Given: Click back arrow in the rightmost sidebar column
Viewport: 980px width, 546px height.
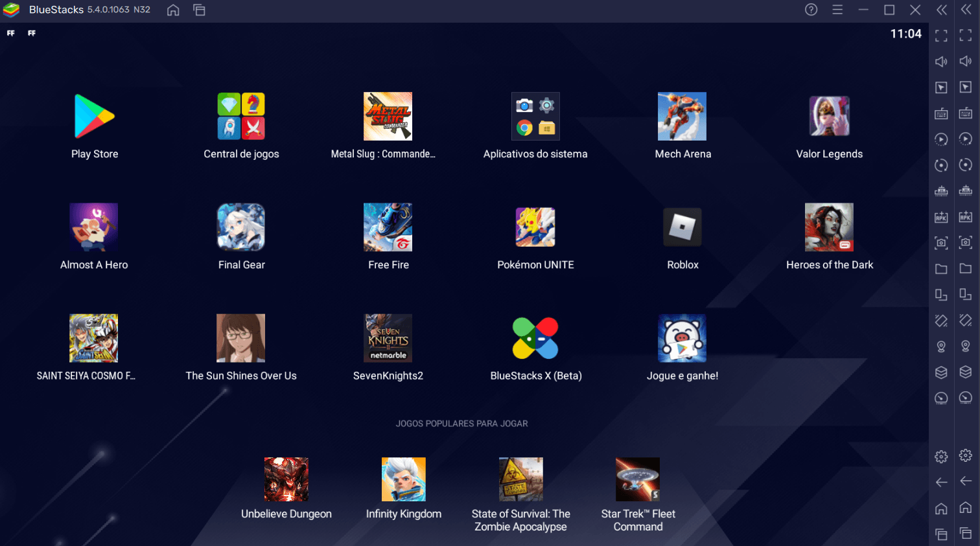Looking at the screenshot, I should (x=966, y=481).
